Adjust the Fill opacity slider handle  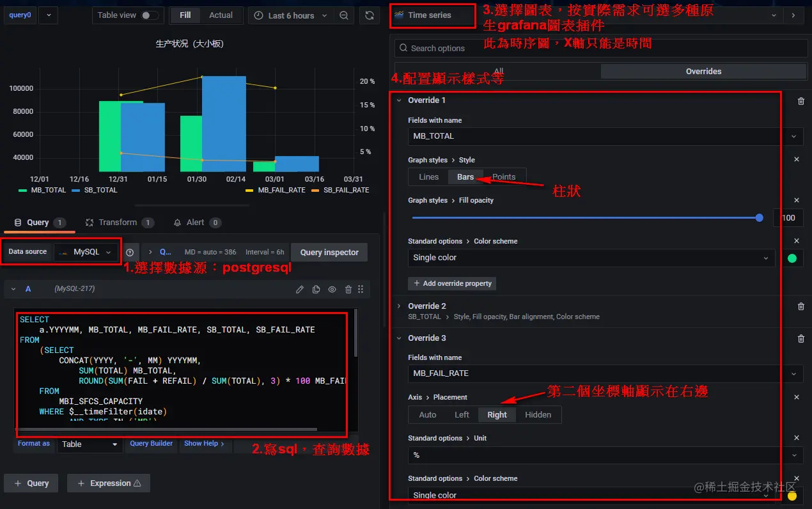tap(759, 217)
